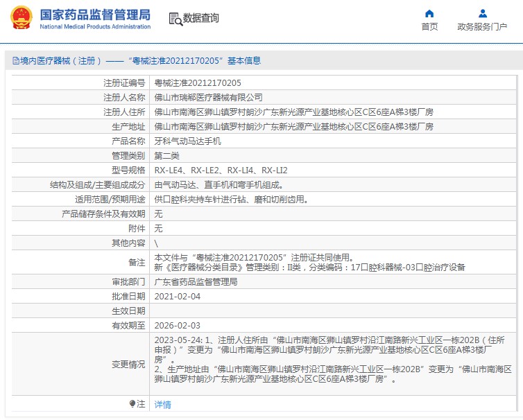This screenshot has height=420, width=523.
Task: Click the 政务服务门户 user icon
Action: point(482,14)
